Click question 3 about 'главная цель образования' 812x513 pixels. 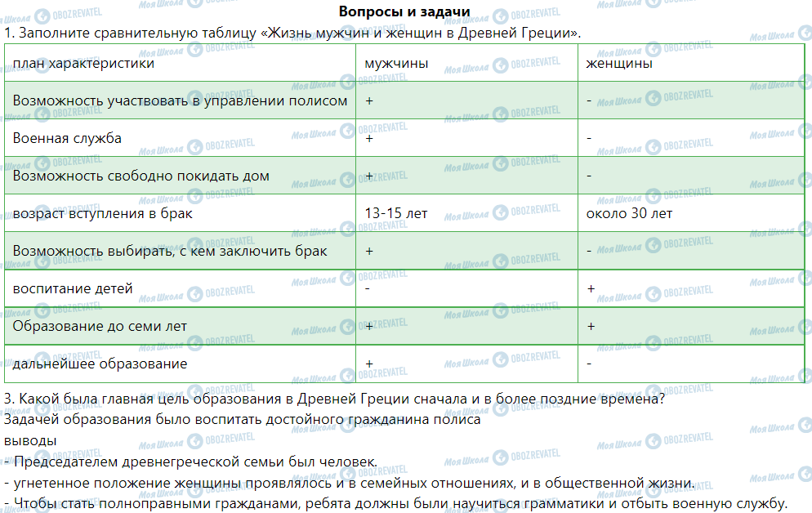(333, 399)
